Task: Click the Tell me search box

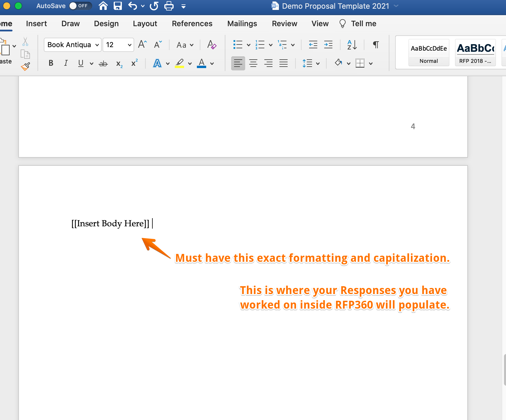Action: (x=358, y=24)
